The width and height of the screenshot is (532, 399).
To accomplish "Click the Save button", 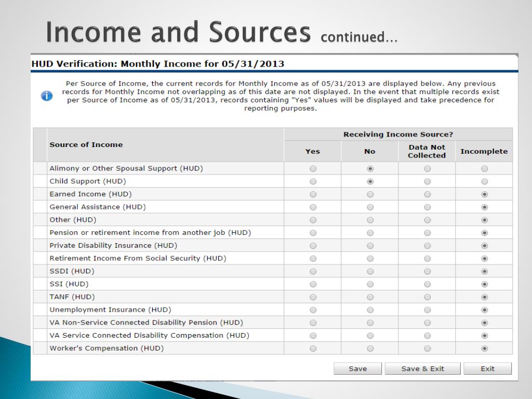I will tap(357, 368).
